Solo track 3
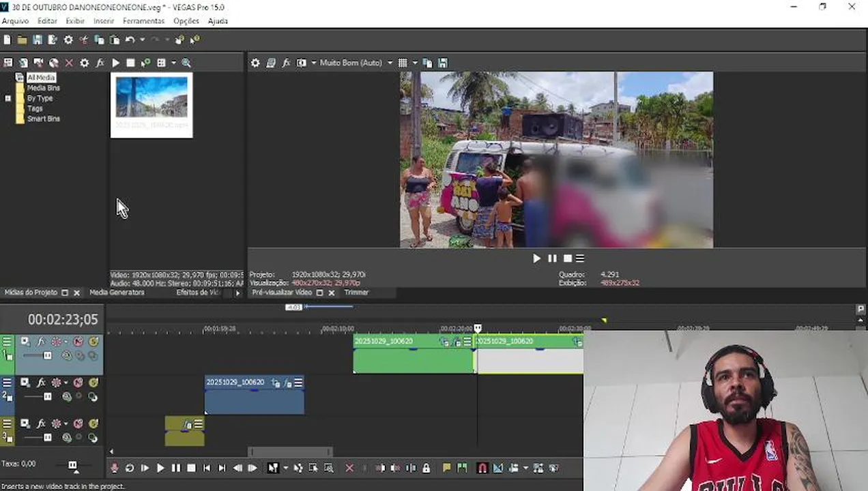The width and height of the screenshot is (868, 491). point(93,423)
